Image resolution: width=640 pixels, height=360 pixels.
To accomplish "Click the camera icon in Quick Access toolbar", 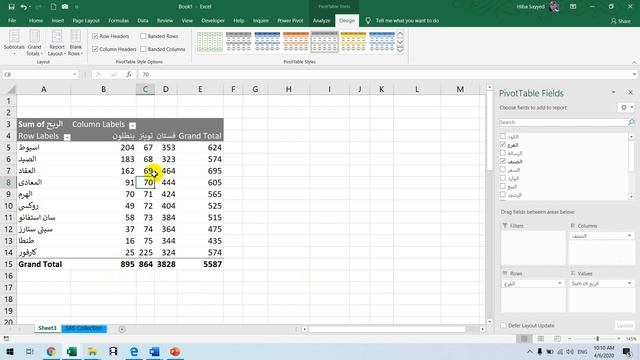I will [x=65, y=7].
